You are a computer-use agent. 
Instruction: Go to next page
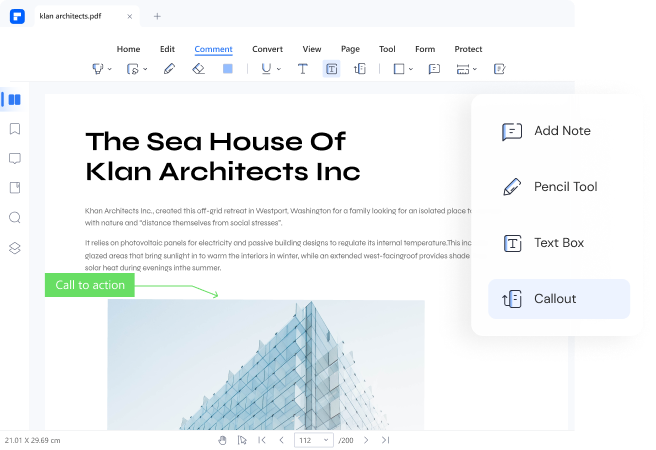pyautogui.click(x=366, y=440)
